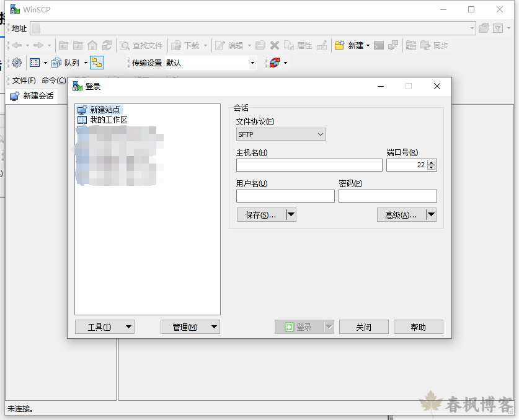519x420 pixels.
Task: Click the refresh directory icon
Action: coord(107,45)
